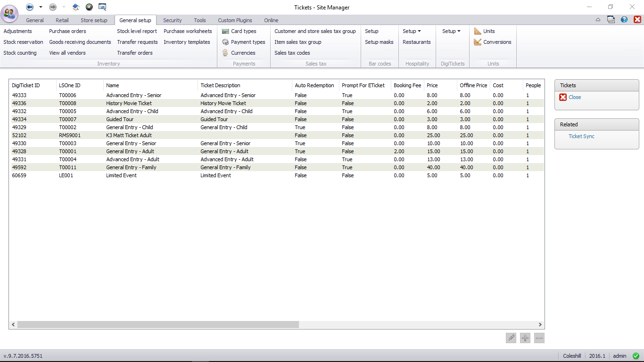Click the Units ruler icon

(x=478, y=31)
